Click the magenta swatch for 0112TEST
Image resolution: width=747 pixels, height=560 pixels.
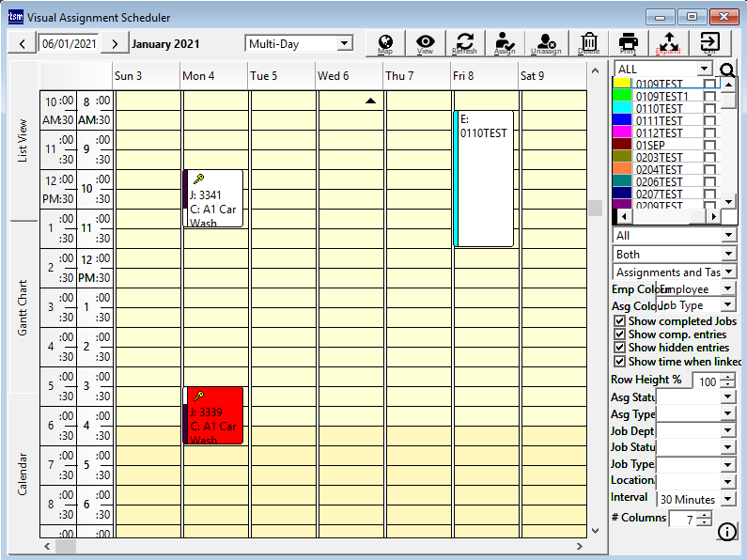click(621, 133)
